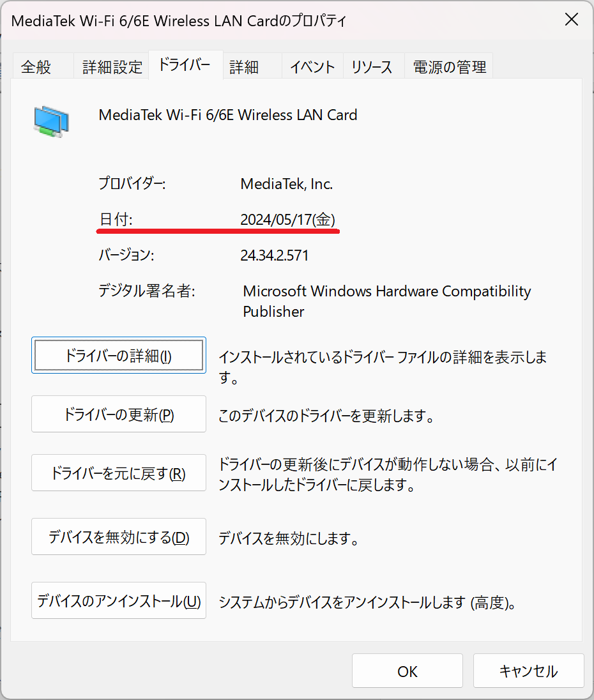Screen dimensions: 594x700
Task: Click the network adapter device icon
Action: coord(51,121)
